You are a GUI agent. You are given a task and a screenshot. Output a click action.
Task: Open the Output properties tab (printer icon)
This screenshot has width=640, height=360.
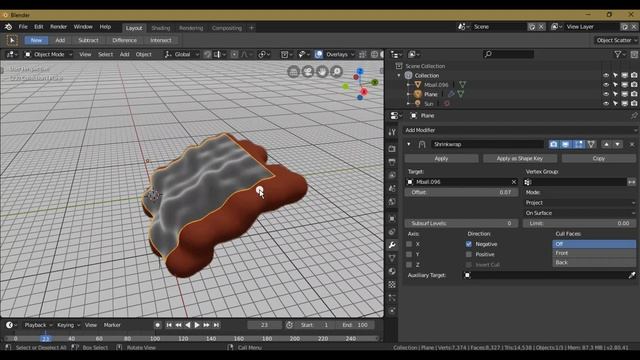pyautogui.click(x=392, y=162)
